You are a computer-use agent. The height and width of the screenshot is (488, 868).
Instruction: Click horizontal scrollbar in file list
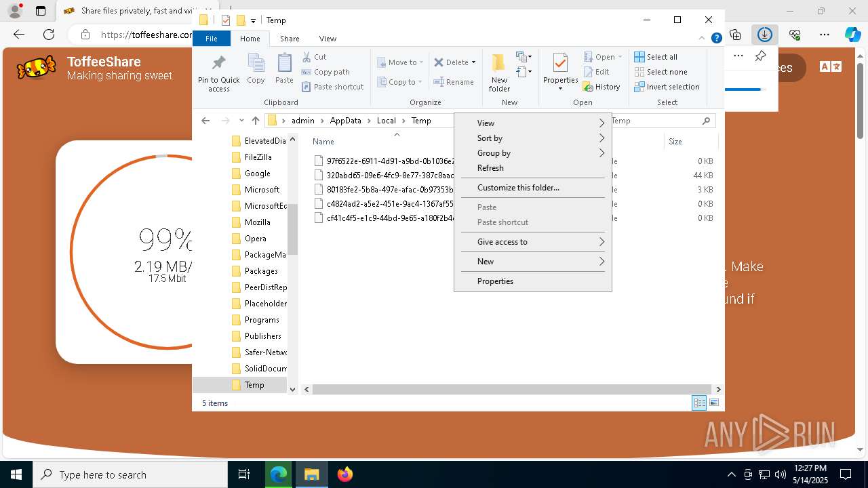pos(512,390)
